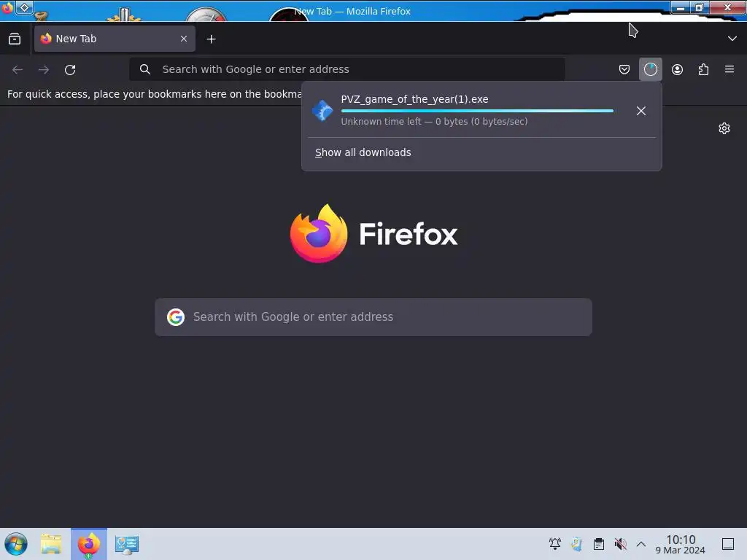Open the Firefox application hamburger menu
The image size is (747, 560).
coord(729,69)
